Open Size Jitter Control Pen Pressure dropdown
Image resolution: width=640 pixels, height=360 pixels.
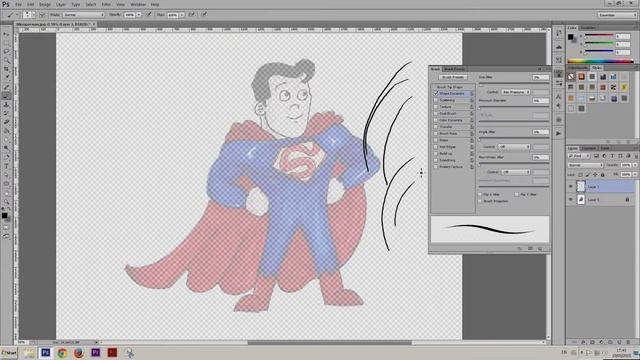(x=516, y=92)
